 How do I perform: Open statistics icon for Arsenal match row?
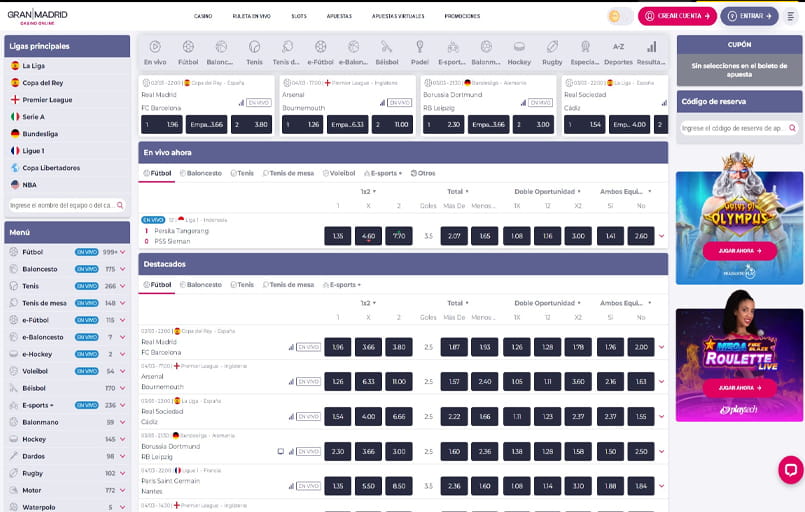291,382
